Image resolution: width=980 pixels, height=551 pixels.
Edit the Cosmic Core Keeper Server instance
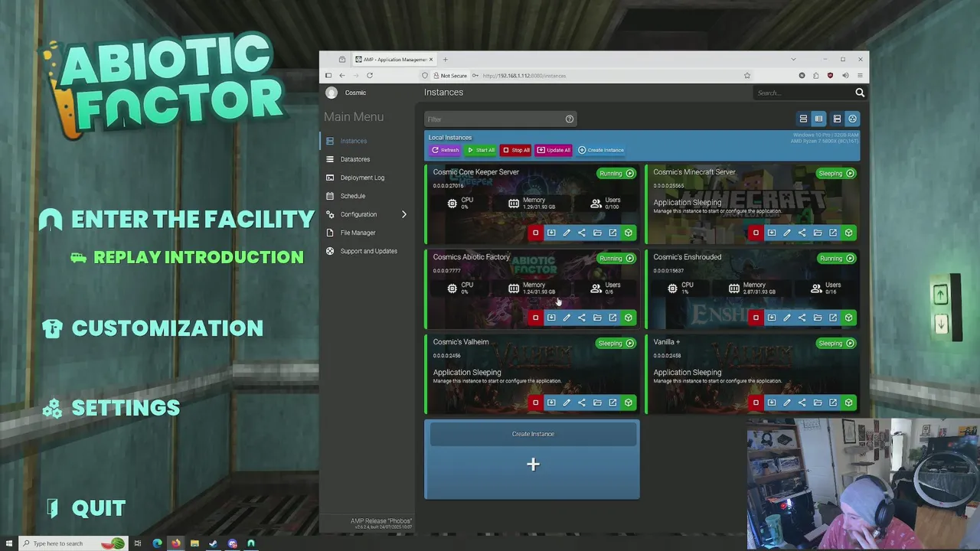(x=567, y=233)
